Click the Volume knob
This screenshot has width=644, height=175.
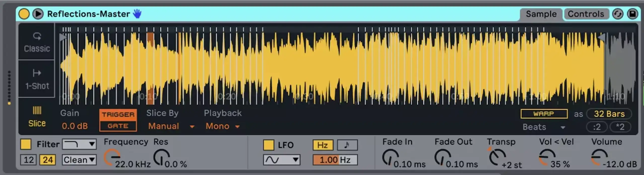point(599,157)
